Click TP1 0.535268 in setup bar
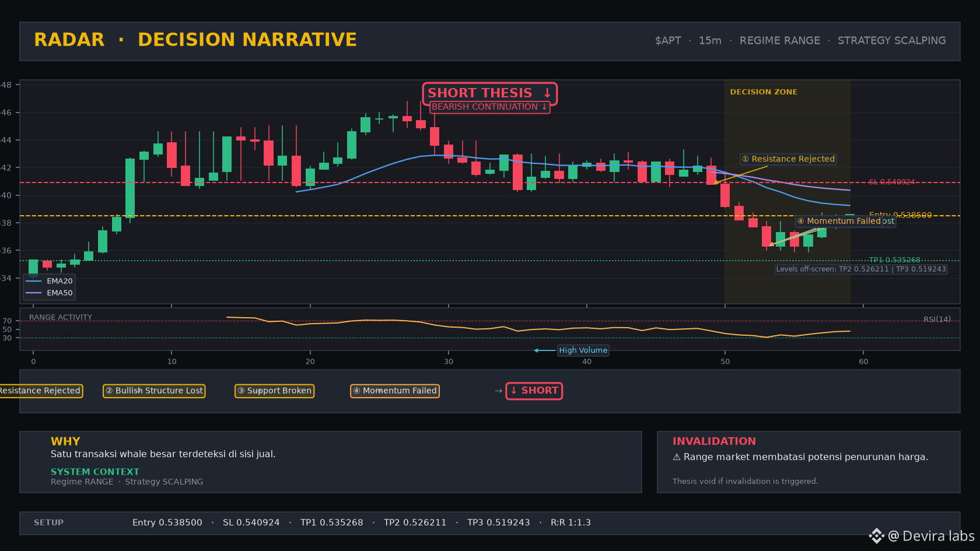Screen dimensions: 980x551 (x=331, y=522)
